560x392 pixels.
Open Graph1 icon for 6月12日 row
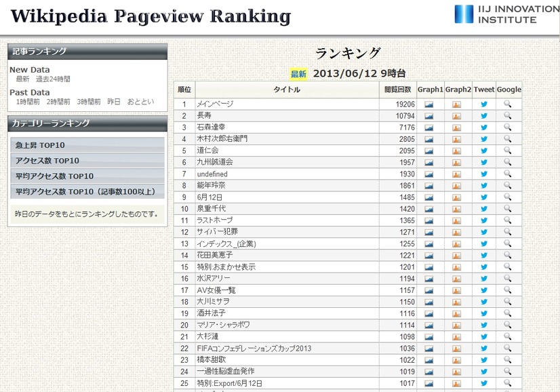(429, 197)
